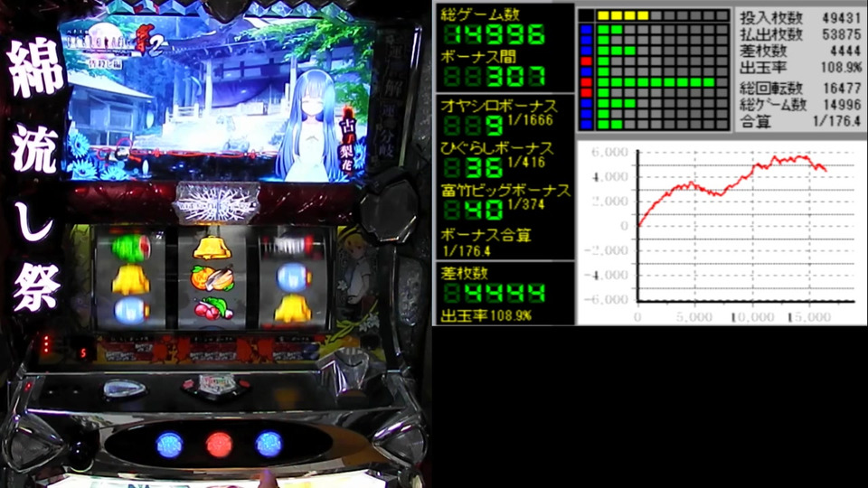Screen dimensions: 868x488
Task: Click the ボーナス間 counter showing 307
Action: pos(494,76)
